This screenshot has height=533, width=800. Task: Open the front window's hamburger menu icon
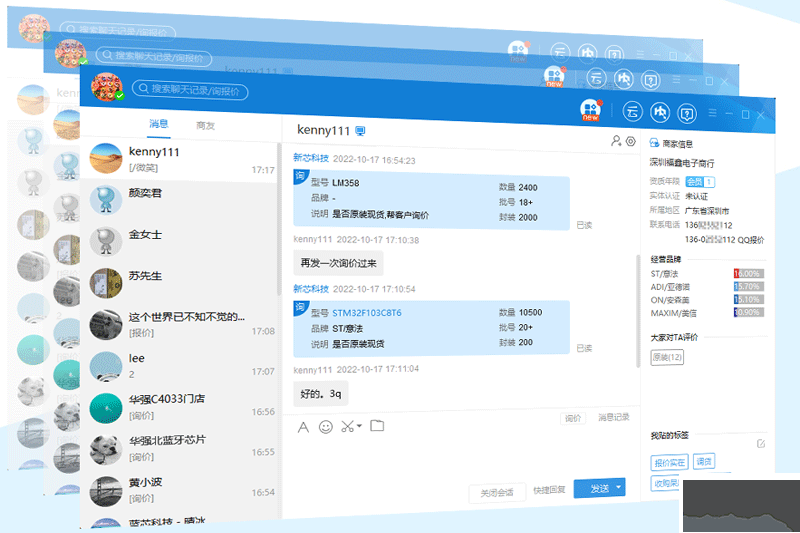pyautogui.click(x=713, y=113)
